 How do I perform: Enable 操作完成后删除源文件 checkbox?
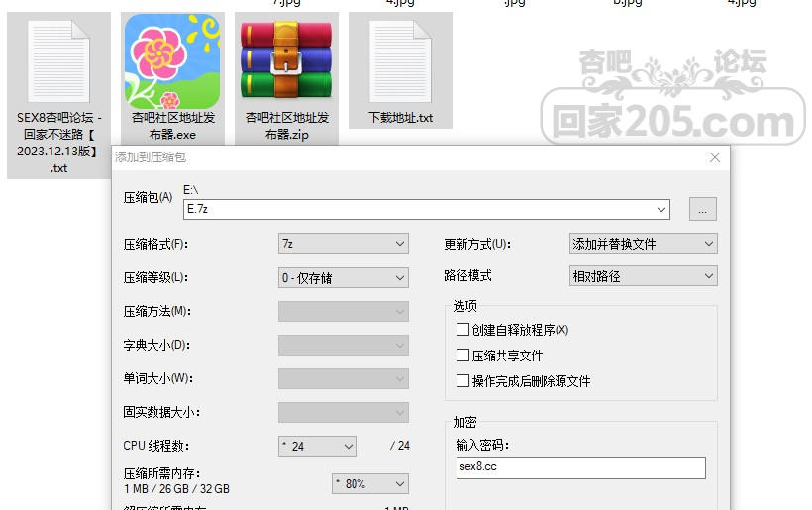[462, 381]
